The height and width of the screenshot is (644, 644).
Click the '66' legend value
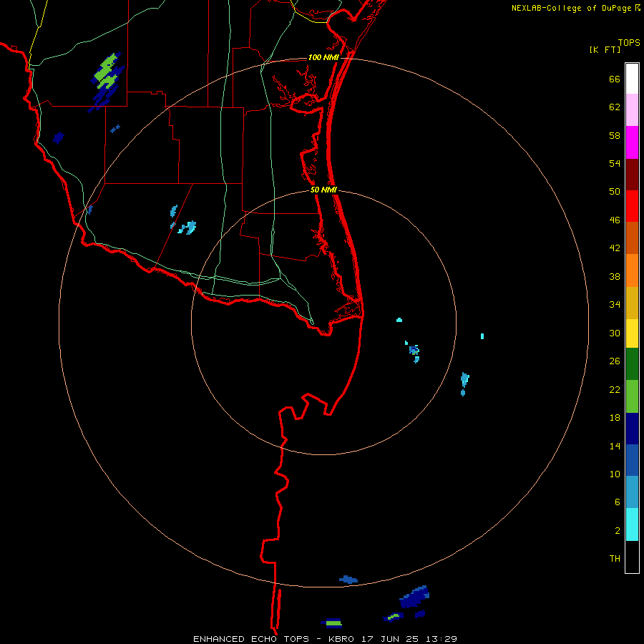pos(615,79)
